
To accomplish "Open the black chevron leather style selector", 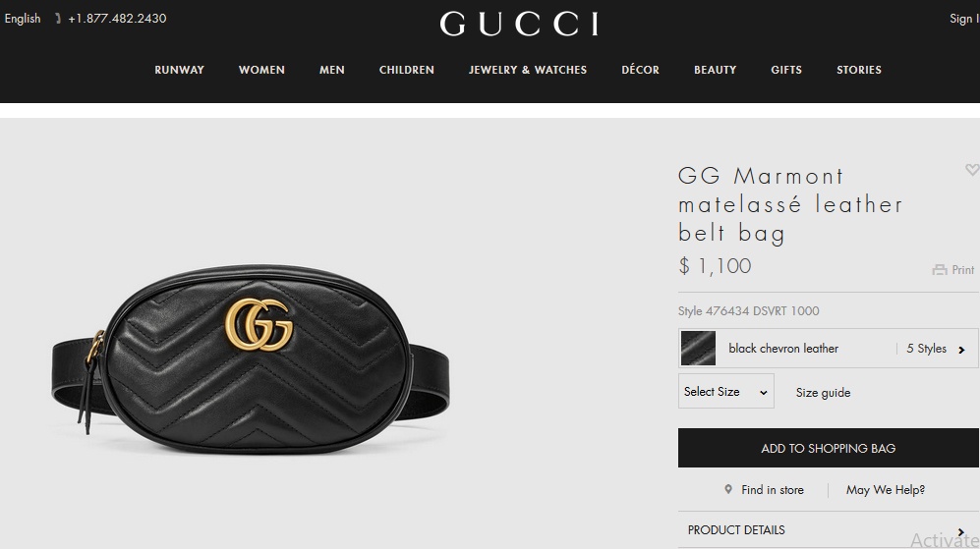I will coord(828,348).
